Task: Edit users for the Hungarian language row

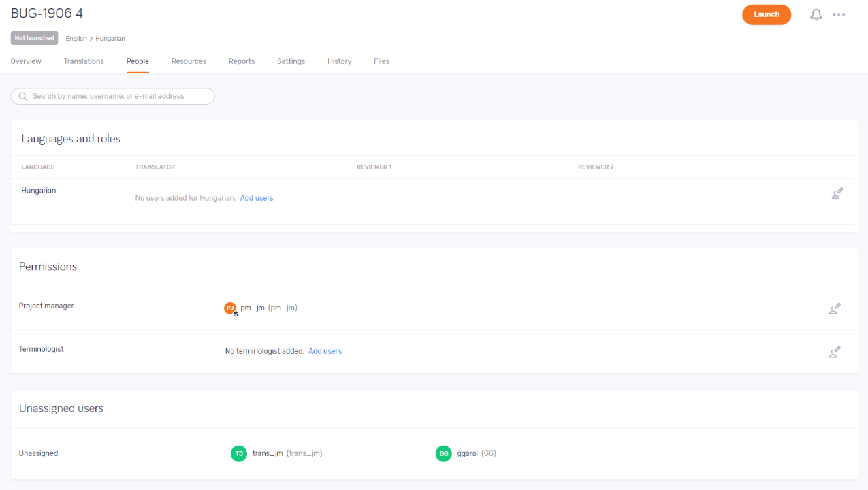Action: point(837,193)
